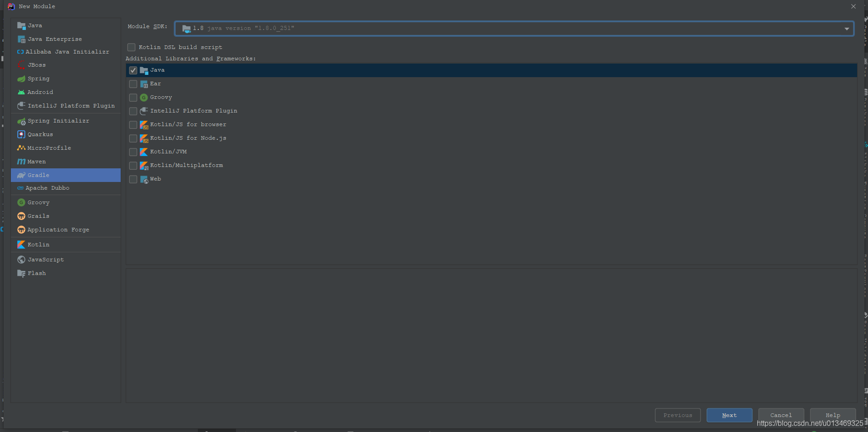The height and width of the screenshot is (432, 868).
Task: Click the Apache Dubbo icon
Action: click(x=20, y=188)
